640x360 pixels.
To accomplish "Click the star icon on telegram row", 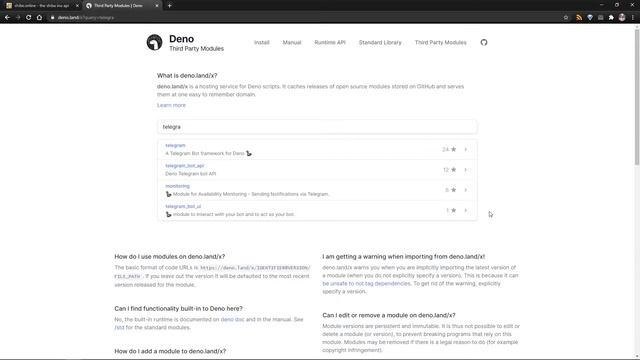I will pyautogui.click(x=453, y=149).
